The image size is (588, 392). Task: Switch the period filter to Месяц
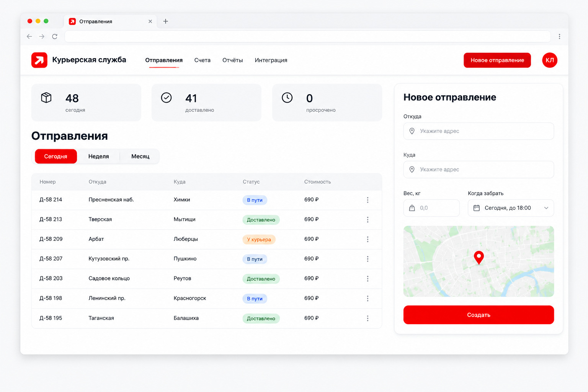point(140,156)
